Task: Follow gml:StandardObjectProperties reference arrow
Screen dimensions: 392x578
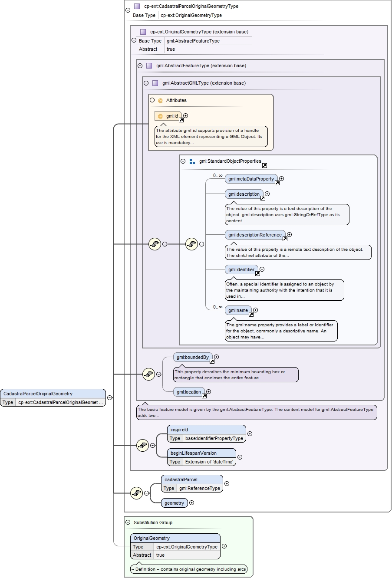Action: pyautogui.click(x=264, y=165)
